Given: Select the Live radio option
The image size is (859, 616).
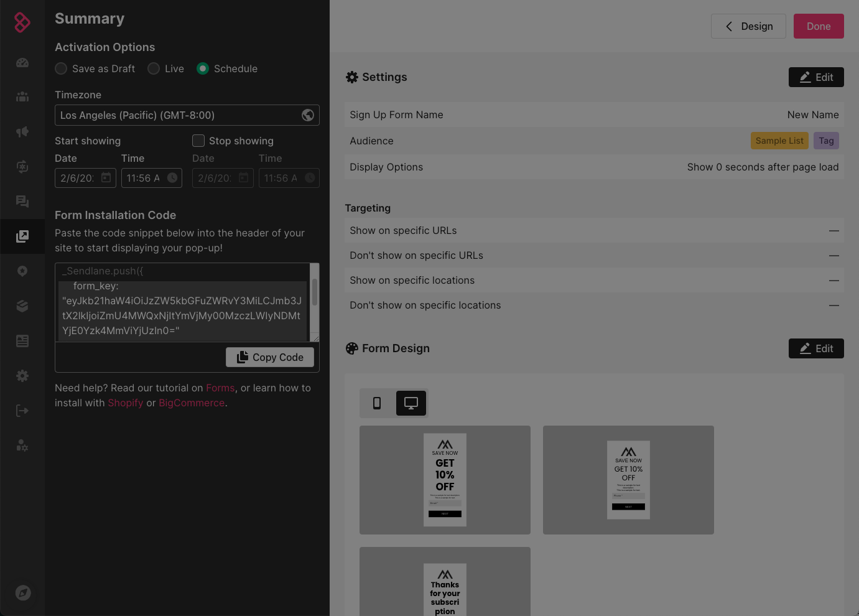Looking at the screenshot, I should (x=154, y=68).
